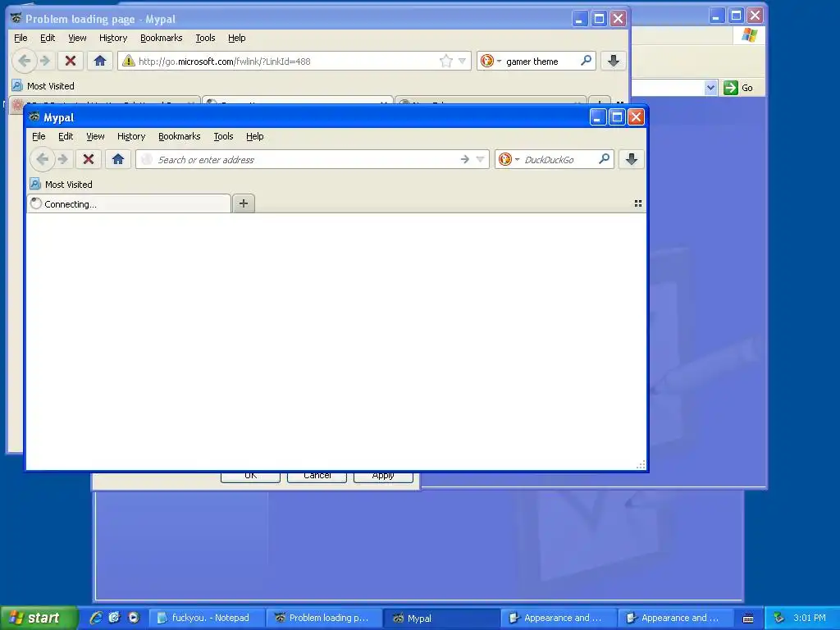Expand the address dropdown beside Go button
The height and width of the screenshot is (630, 840).
click(710, 87)
